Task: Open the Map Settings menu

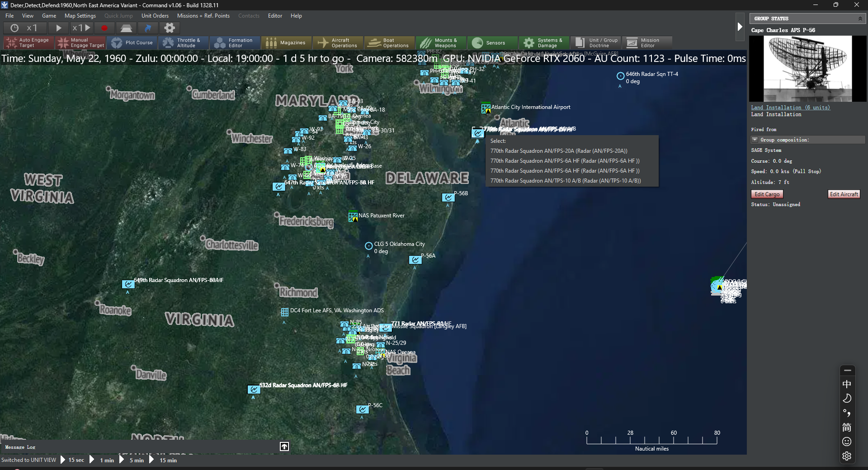Action: tap(80, 16)
